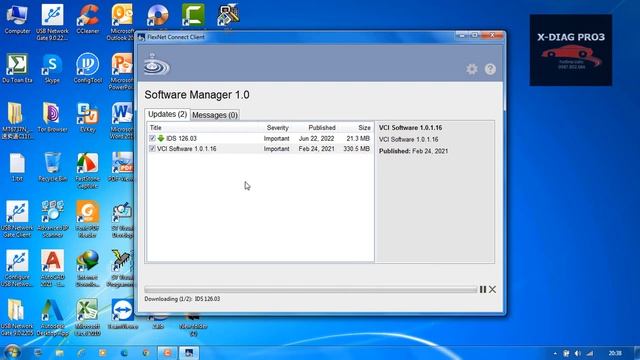This screenshot has width=640, height=360.
Task: Show hidden system tray icons
Action: click(x=555, y=353)
